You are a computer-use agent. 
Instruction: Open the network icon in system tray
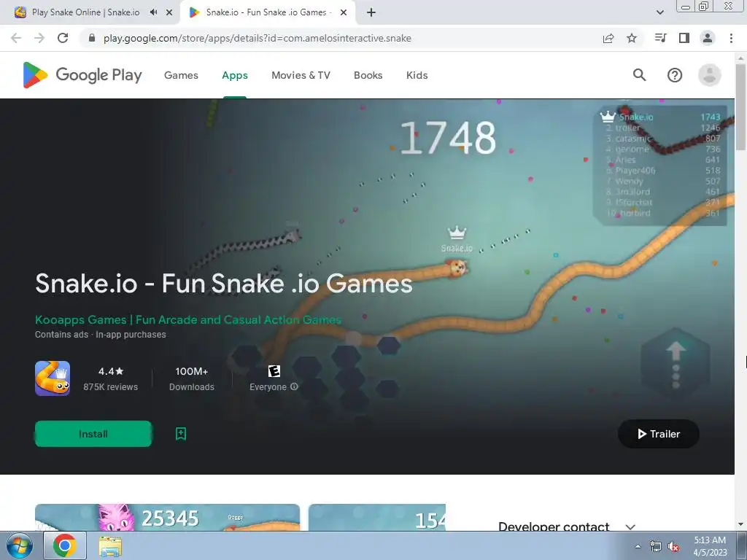pos(656,547)
